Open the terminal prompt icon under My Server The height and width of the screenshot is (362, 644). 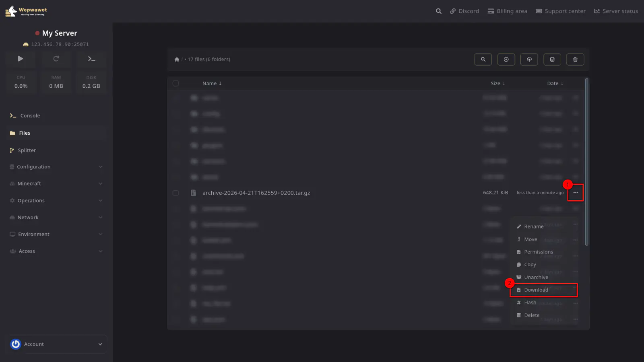(91, 59)
